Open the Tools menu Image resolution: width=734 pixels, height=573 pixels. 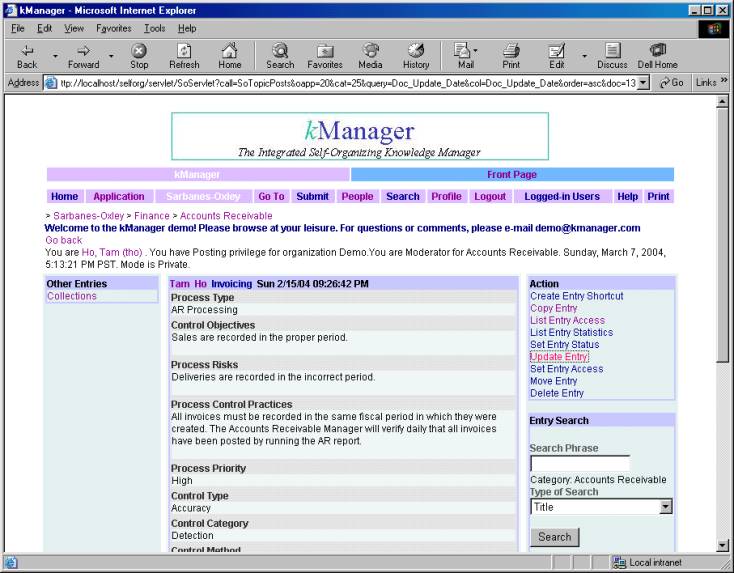pos(154,29)
